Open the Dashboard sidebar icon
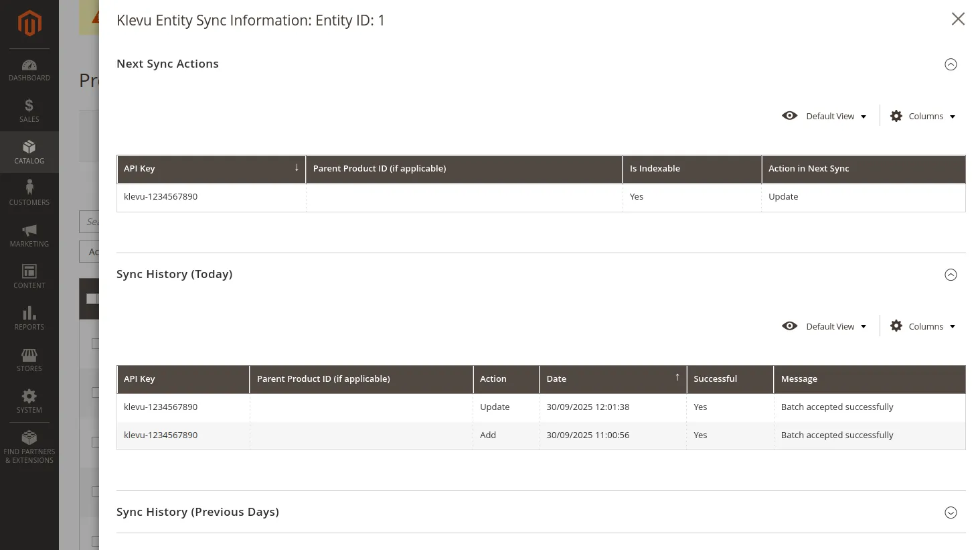Viewport: 980px width, 550px height. tap(29, 65)
